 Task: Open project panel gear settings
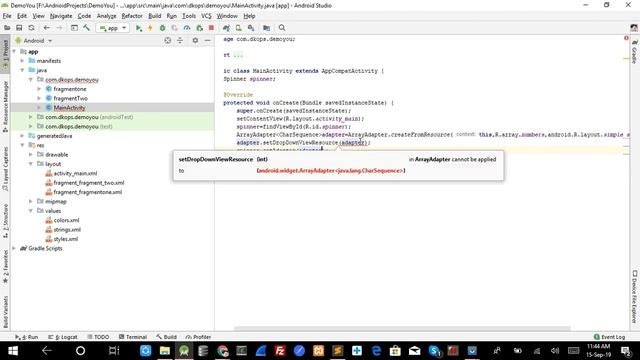195,40
